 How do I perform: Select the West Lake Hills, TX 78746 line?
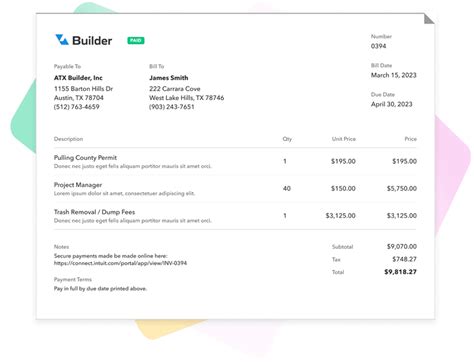click(187, 98)
